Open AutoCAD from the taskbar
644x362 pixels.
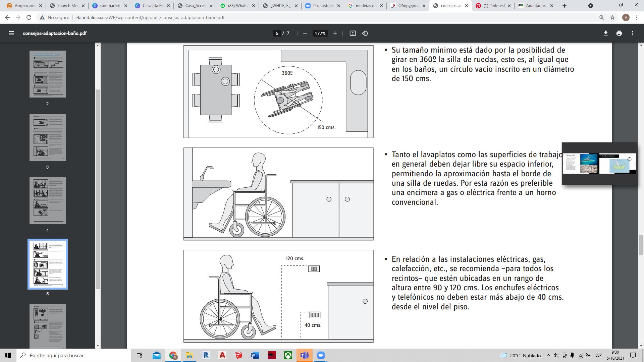(222, 355)
